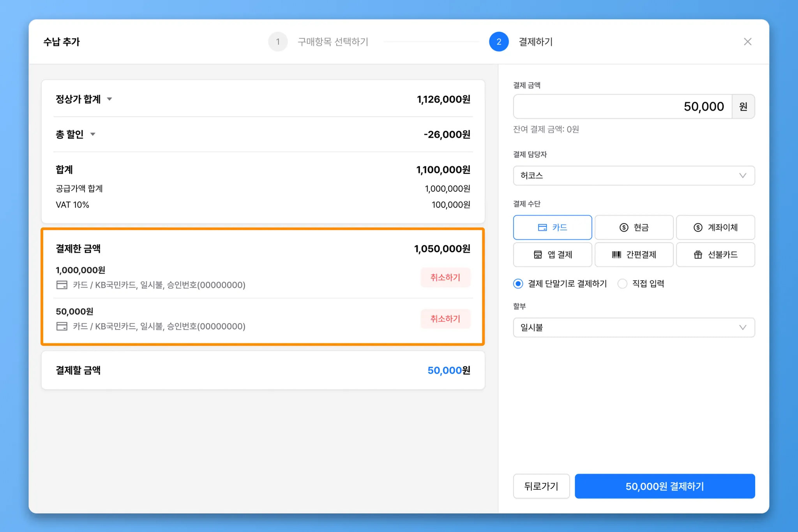This screenshot has width=798, height=532.
Task: Choose 현금 cash payment option
Action: [634, 227]
